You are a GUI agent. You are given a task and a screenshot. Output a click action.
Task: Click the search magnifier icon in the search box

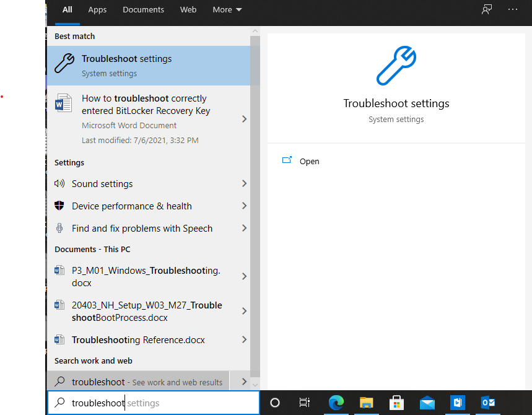59,403
